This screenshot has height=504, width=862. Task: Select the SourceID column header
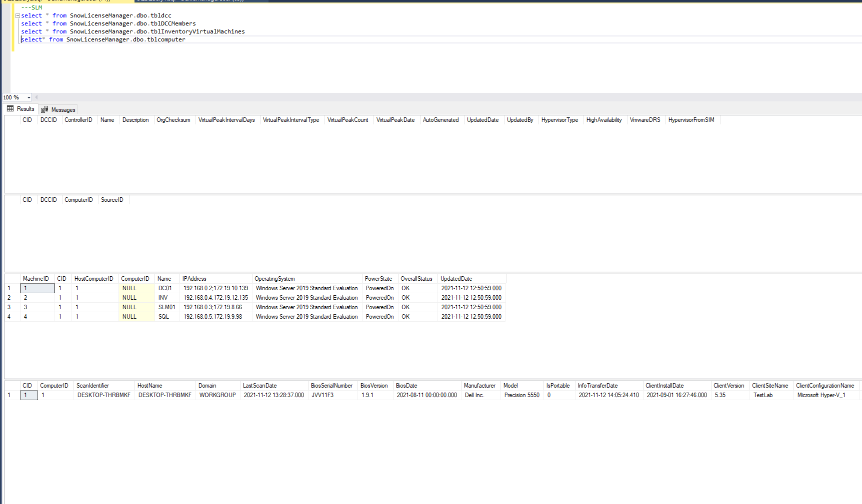(112, 200)
